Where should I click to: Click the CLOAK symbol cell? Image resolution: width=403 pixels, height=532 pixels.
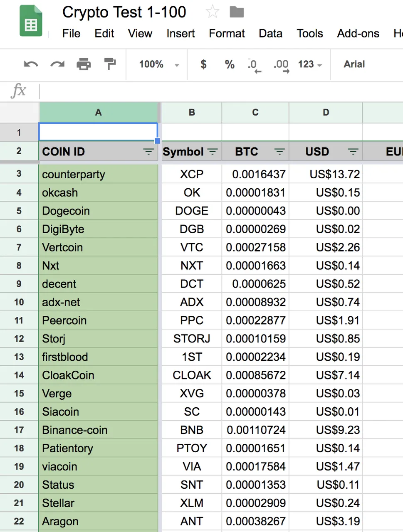pos(192,375)
